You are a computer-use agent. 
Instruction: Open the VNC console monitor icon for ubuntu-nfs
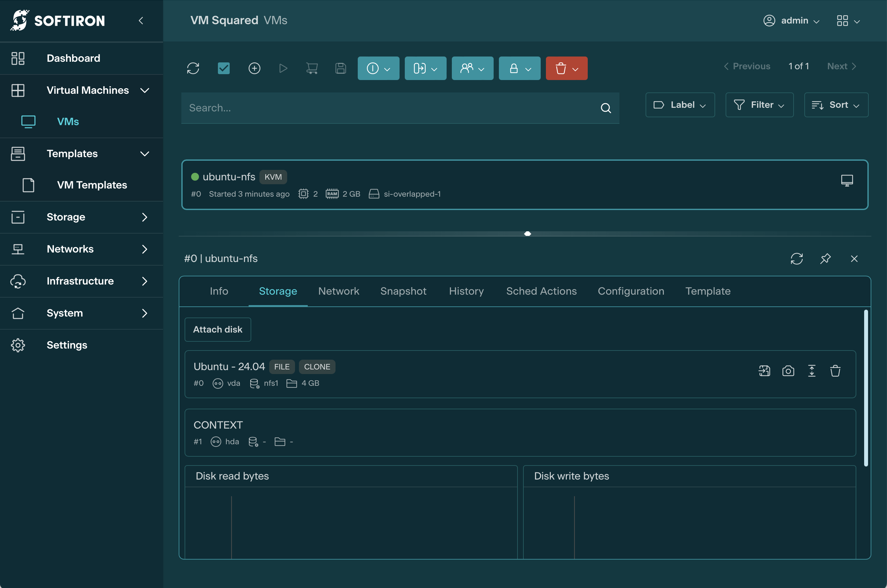click(846, 180)
